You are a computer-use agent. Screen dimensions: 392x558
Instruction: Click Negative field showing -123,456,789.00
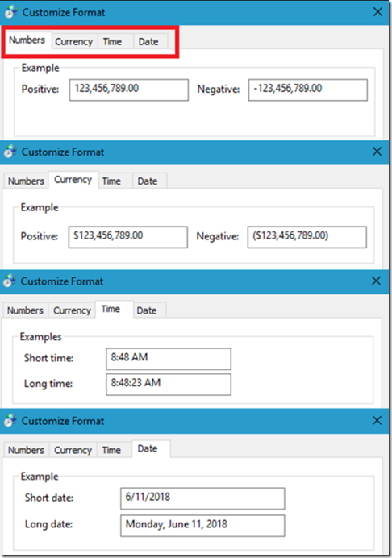308,90
